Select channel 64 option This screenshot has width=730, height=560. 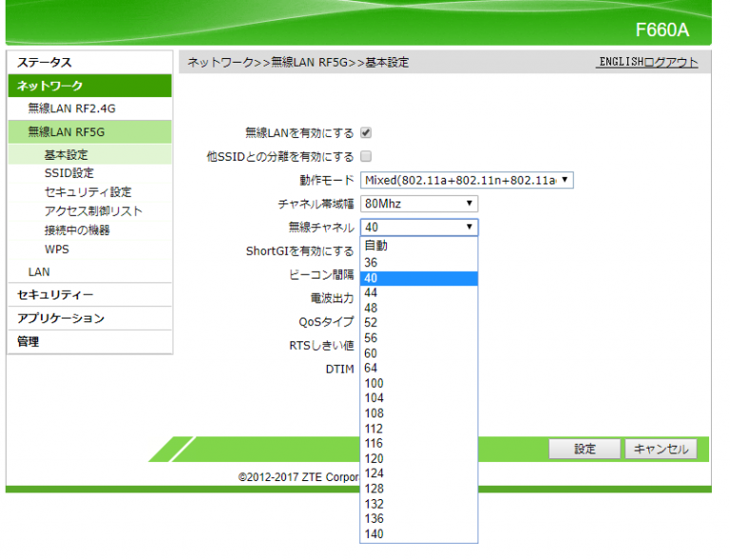pyautogui.click(x=418, y=368)
